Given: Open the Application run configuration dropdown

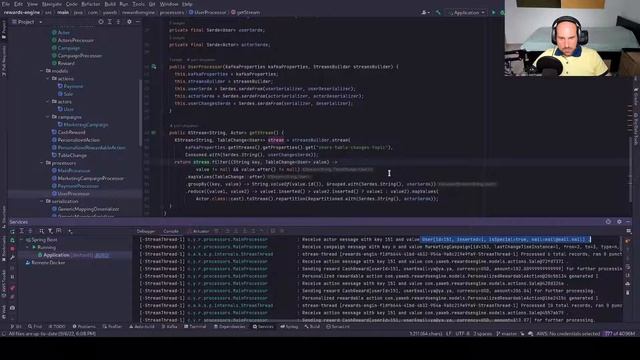Looking at the screenshot, I should (x=467, y=13).
